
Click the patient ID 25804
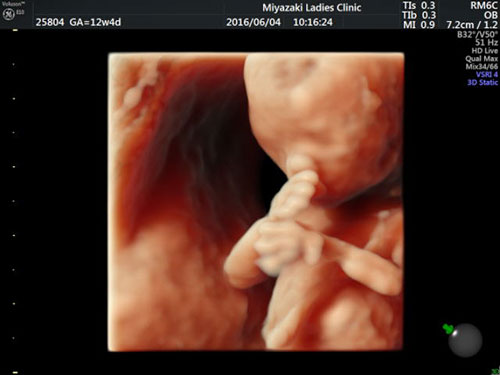[50, 22]
